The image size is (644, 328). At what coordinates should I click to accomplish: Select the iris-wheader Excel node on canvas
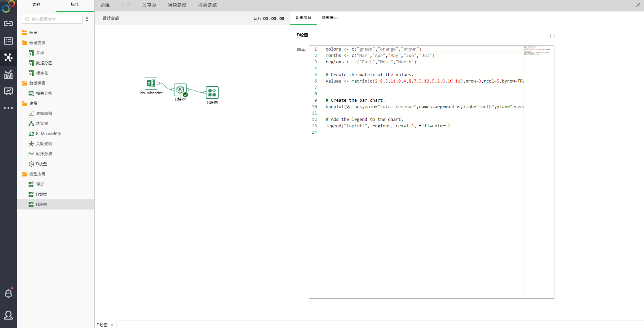[x=151, y=83]
